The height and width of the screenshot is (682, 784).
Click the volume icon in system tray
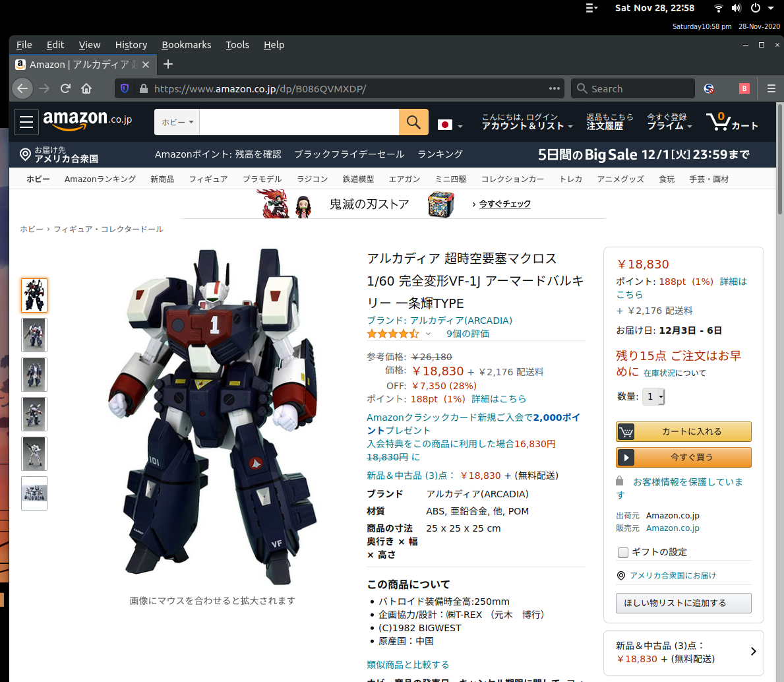pyautogui.click(x=736, y=8)
